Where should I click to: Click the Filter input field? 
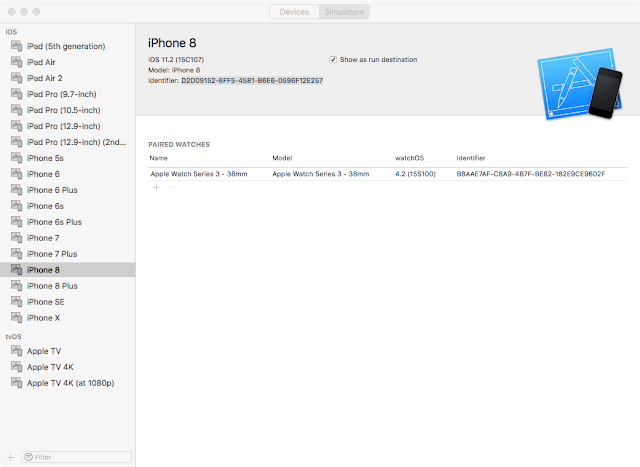coord(77,457)
